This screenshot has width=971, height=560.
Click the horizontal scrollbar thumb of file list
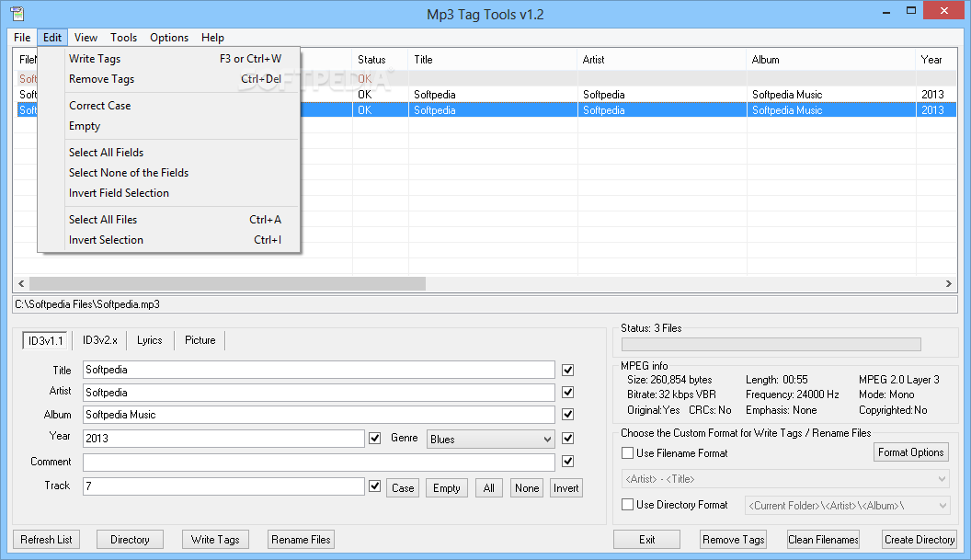[x=227, y=284]
